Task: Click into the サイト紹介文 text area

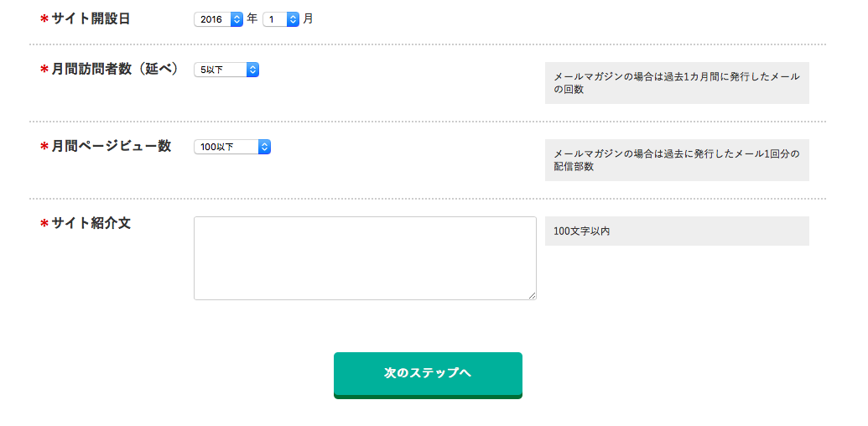Action: (x=365, y=257)
